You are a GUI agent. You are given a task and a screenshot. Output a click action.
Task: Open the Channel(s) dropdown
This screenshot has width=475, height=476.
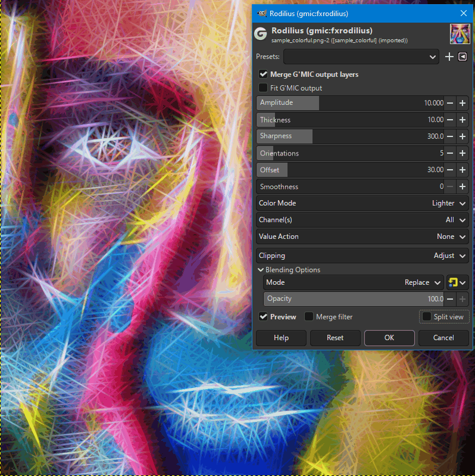362,220
